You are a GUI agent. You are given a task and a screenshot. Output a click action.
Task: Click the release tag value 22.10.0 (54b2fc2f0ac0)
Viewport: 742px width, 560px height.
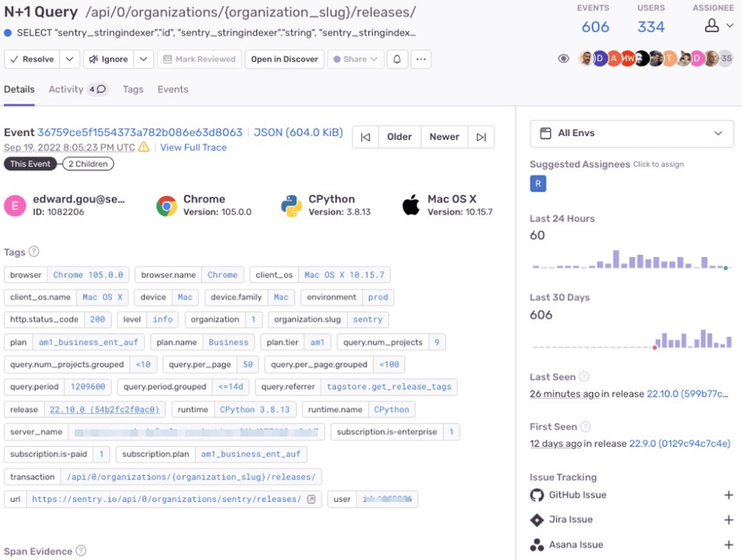(105, 409)
